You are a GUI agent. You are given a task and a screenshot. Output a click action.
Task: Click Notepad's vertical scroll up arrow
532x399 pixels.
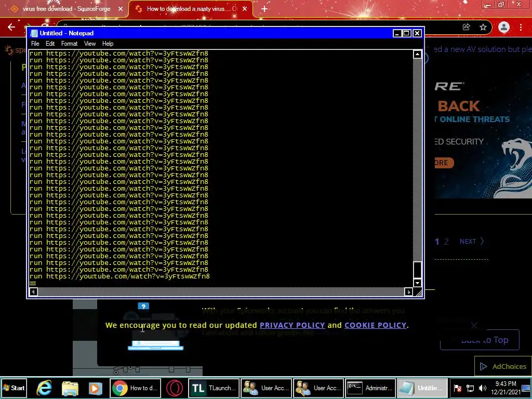tap(417, 54)
